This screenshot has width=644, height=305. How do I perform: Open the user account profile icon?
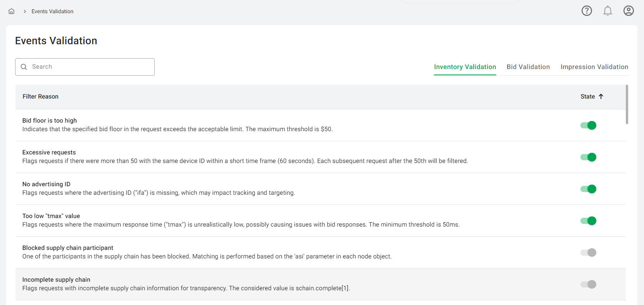pos(628,11)
